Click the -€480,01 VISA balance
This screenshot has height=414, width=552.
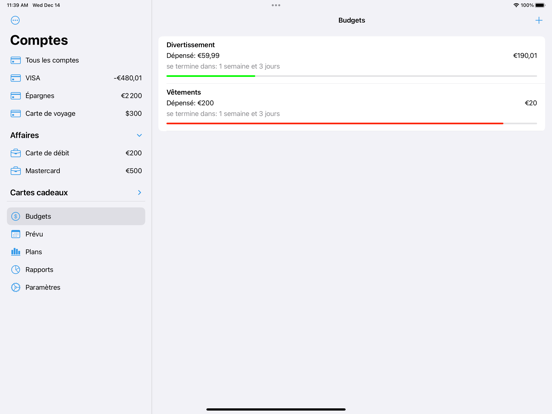[128, 78]
